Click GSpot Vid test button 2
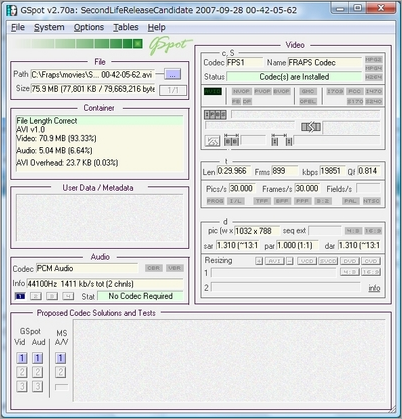The height and width of the screenshot is (419, 402). point(22,372)
